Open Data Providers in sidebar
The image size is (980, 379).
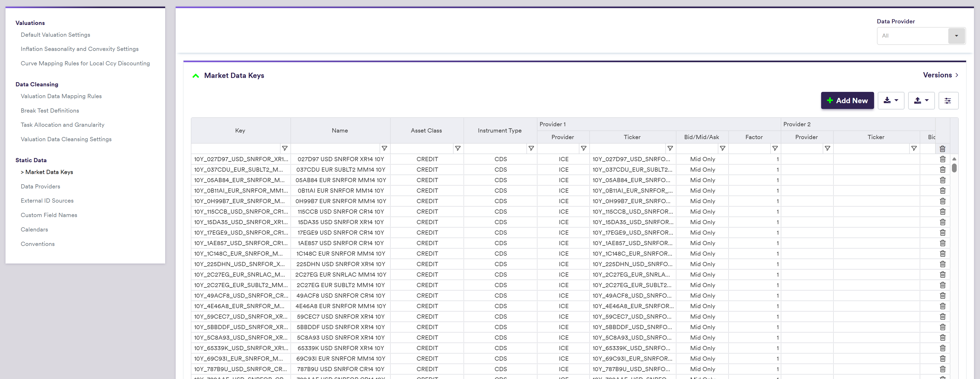[40, 186]
